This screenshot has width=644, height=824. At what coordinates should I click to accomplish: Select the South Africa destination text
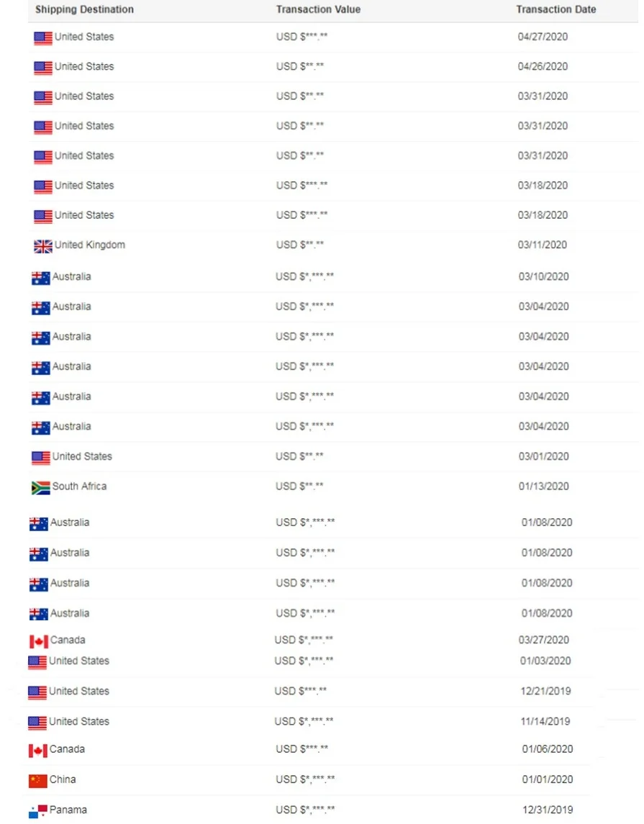pyautogui.click(x=79, y=486)
